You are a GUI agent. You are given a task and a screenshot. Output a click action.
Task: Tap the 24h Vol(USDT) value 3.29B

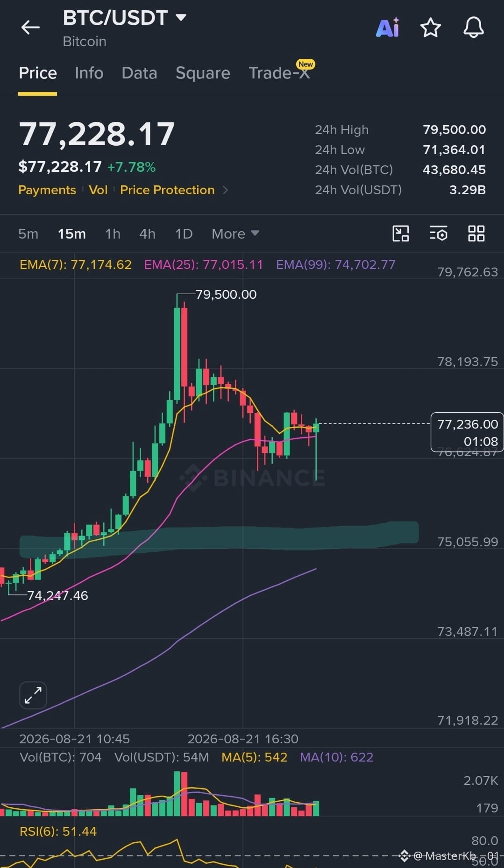[468, 190]
